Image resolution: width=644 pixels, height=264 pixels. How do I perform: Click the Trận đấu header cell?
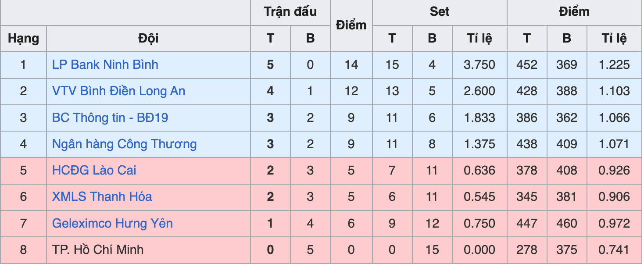pyautogui.click(x=290, y=12)
